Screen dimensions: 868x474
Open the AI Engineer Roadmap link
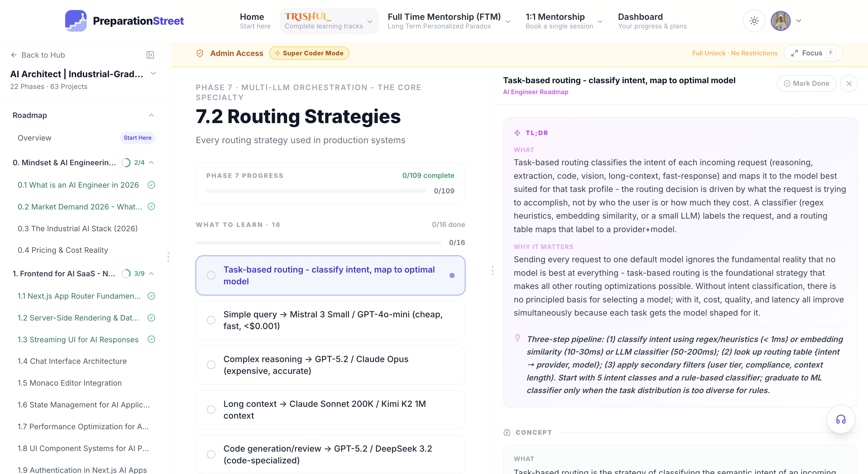[535, 92]
